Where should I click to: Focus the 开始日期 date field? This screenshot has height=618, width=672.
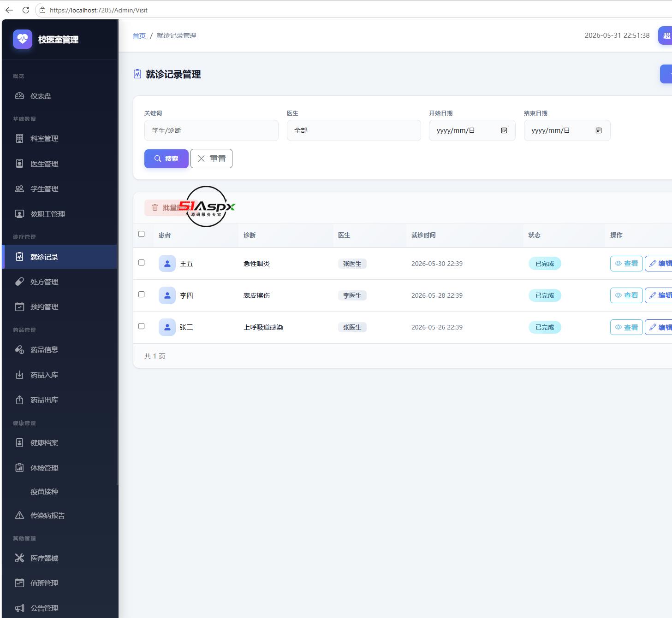(472, 130)
